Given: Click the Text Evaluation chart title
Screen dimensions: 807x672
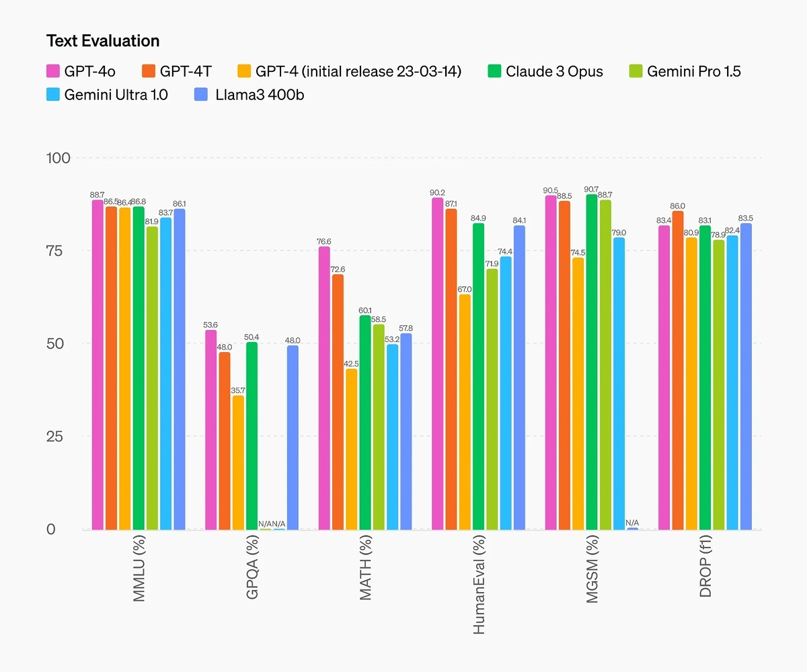Looking at the screenshot, I should click(103, 41).
